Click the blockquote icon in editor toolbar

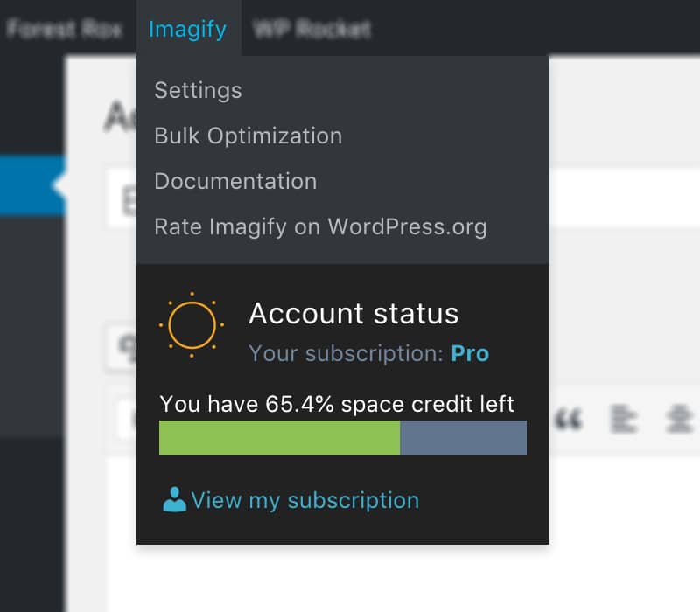(x=570, y=421)
